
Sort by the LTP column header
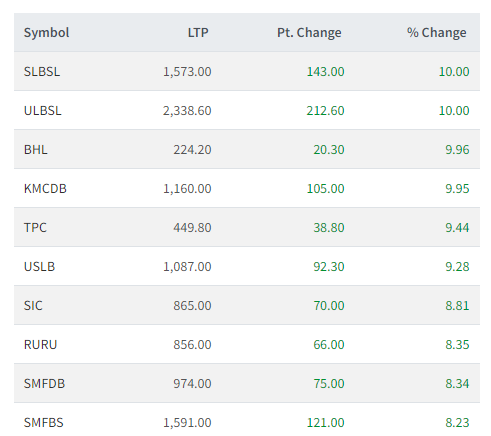point(198,33)
